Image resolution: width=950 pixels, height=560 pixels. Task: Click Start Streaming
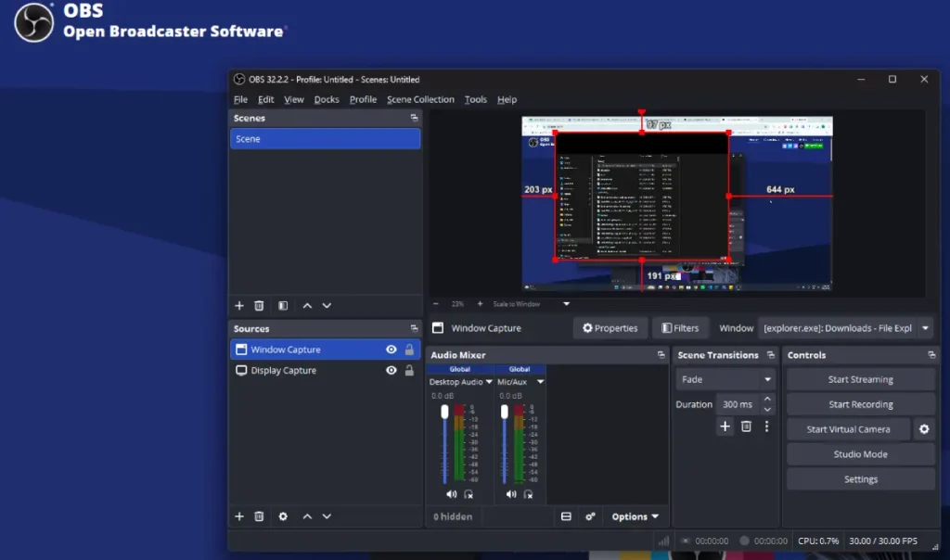click(860, 379)
